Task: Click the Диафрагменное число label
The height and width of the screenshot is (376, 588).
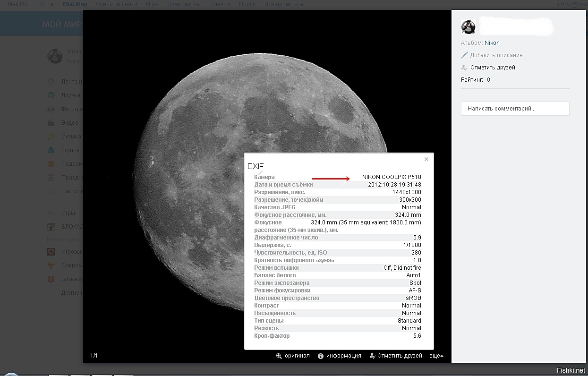Action: pos(286,238)
